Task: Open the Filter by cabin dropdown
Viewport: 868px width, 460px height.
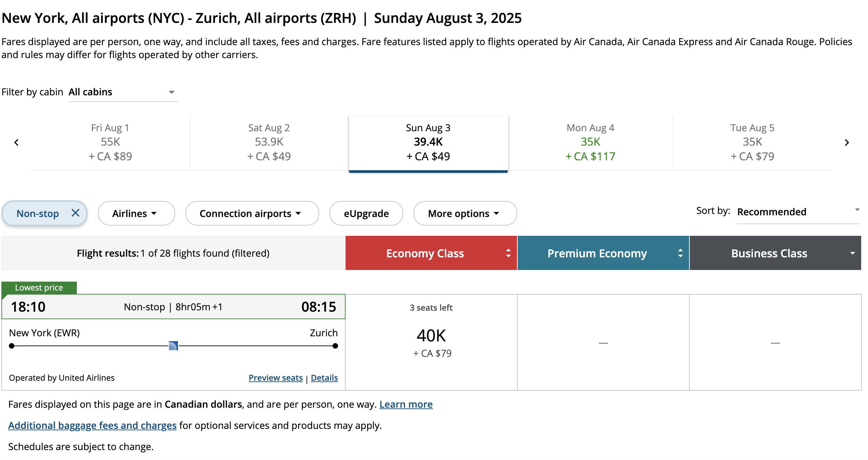Action: click(123, 92)
